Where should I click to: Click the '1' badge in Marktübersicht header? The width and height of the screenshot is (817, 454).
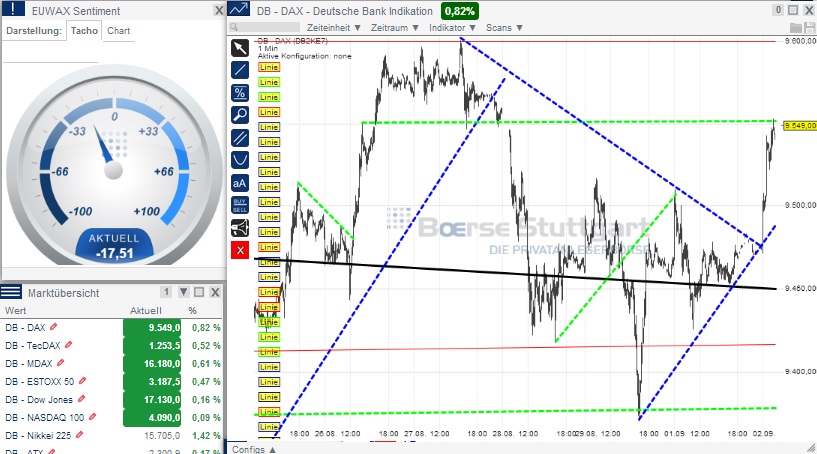click(x=166, y=292)
